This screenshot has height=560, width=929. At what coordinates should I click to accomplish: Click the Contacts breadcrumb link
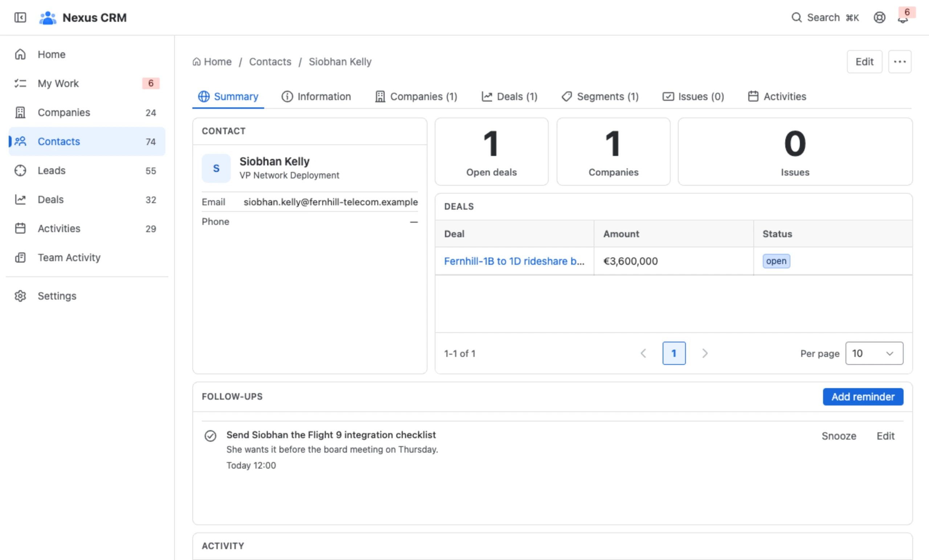tap(270, 61)
